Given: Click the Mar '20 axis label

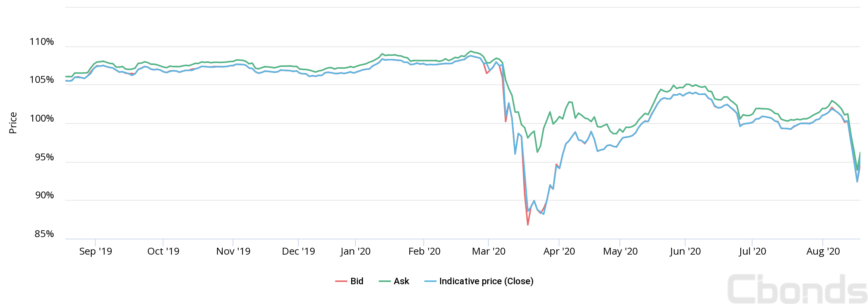Looking at the screenshot, I should tap(488, 251).
